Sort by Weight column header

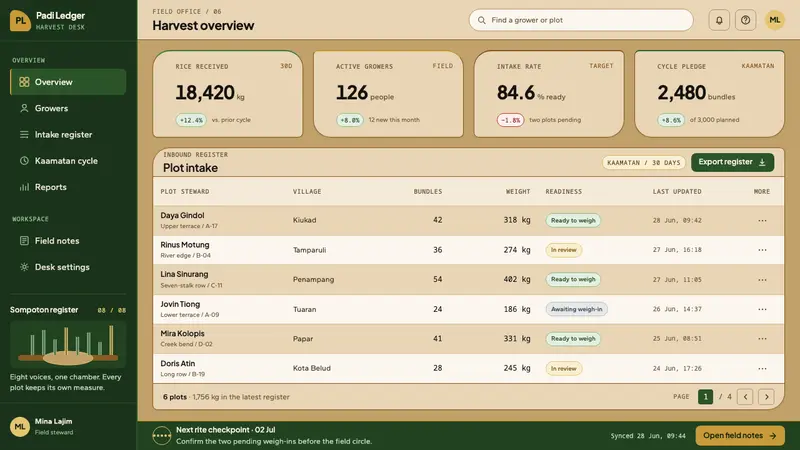point(518,191)
